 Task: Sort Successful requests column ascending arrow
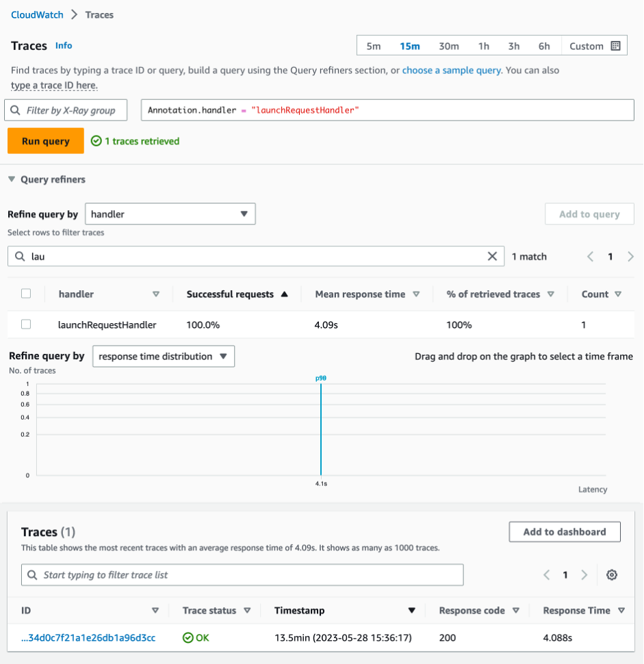285,294
